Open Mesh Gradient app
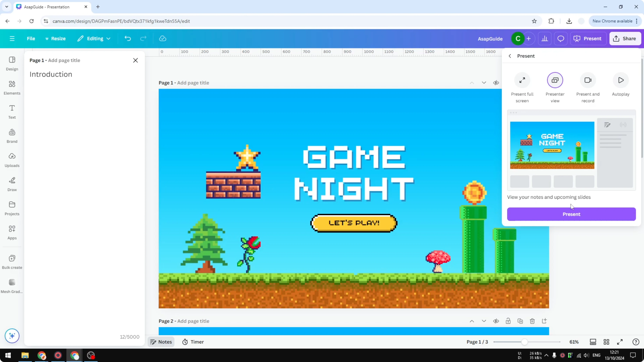 point(12,286)
